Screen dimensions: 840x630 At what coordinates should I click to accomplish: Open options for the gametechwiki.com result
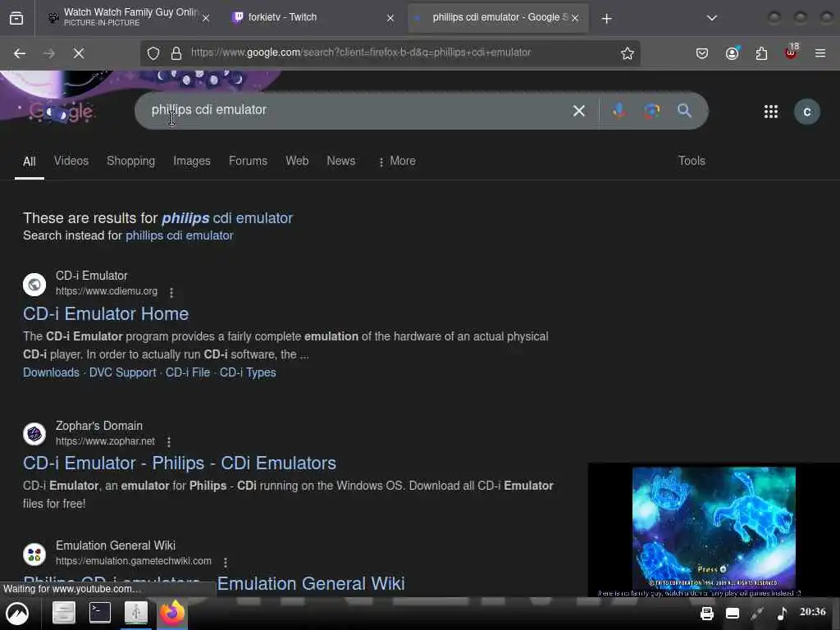click(x=226, y=562)
